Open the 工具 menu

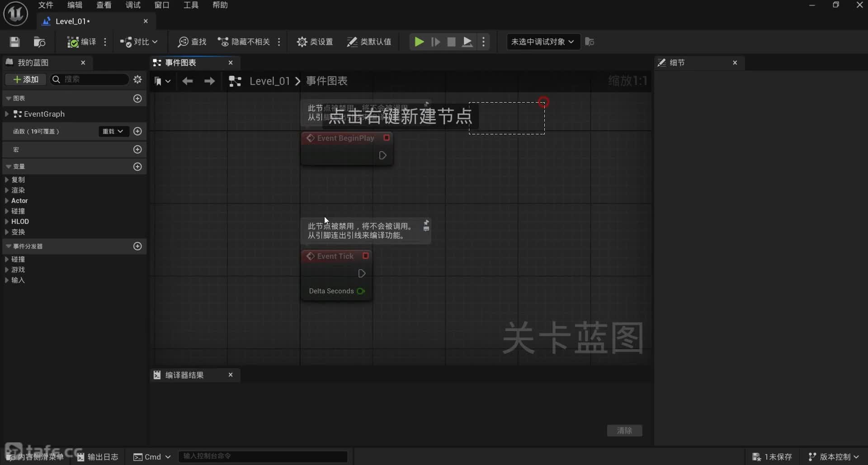[191, 5]
